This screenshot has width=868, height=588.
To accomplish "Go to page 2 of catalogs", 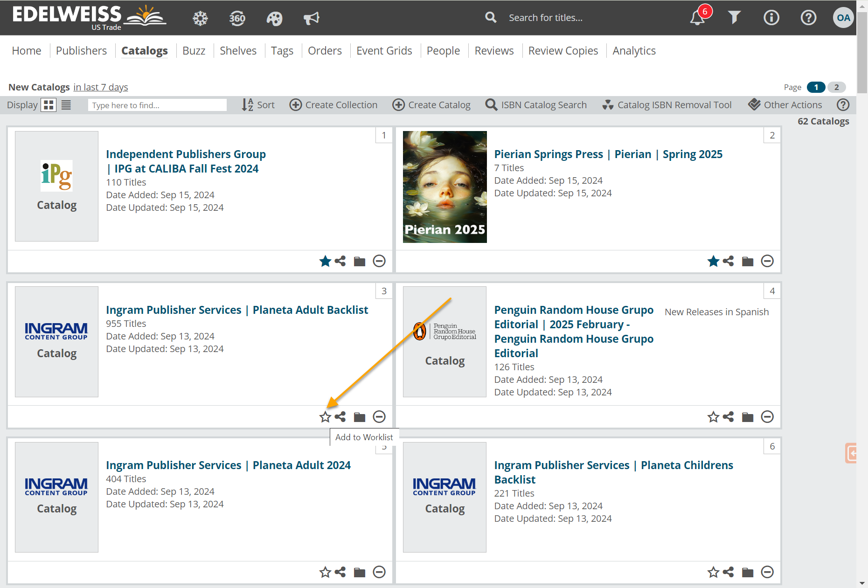I will point(837,87).
